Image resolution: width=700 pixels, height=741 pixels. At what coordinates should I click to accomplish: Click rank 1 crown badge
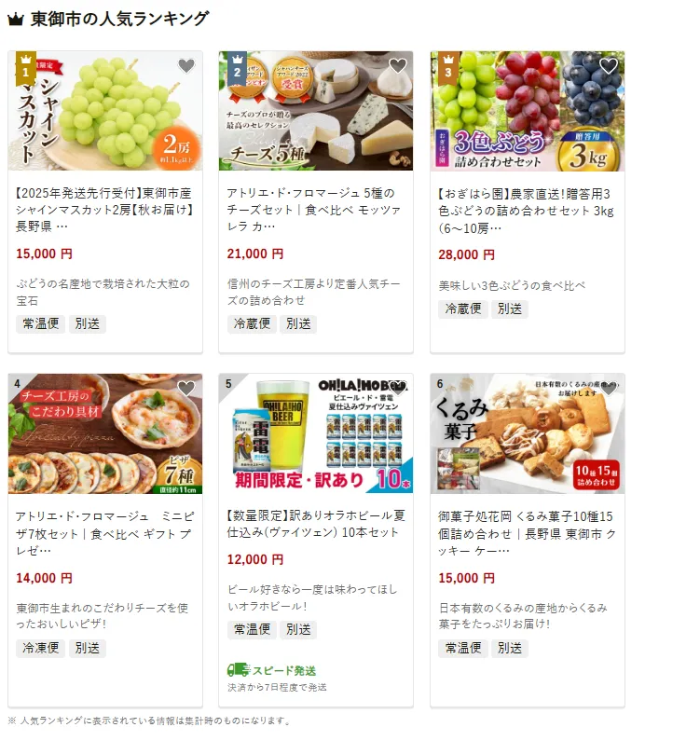pos(26,67)
